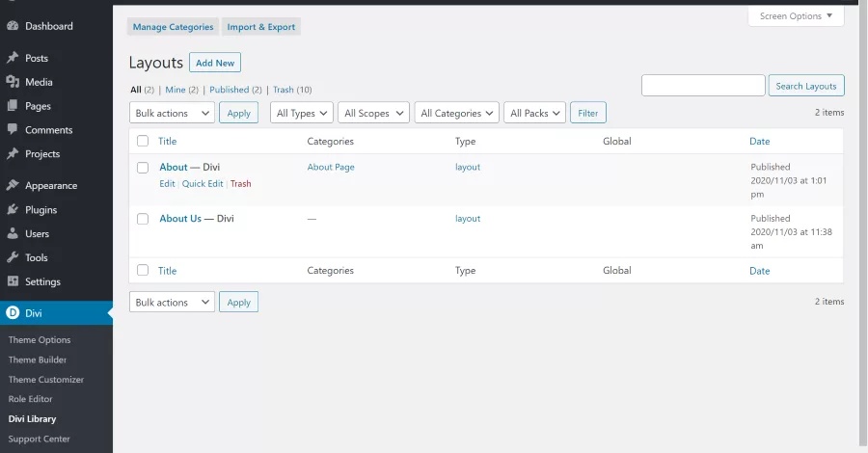This screenshot has height=453, width=868.
Task: Open the About layout title link
Action: (x=174, y=167)
